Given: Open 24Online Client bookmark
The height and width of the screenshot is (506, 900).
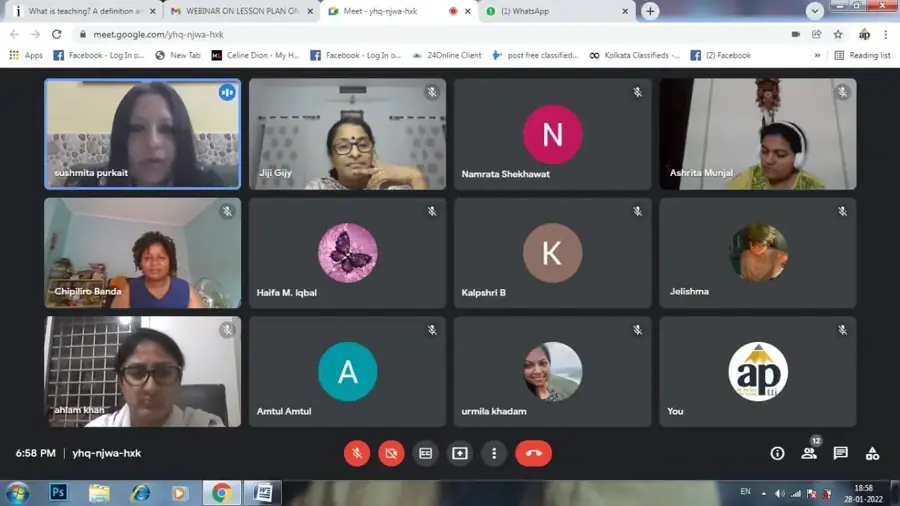Looking at the screenshot, I should pos(447,55).
